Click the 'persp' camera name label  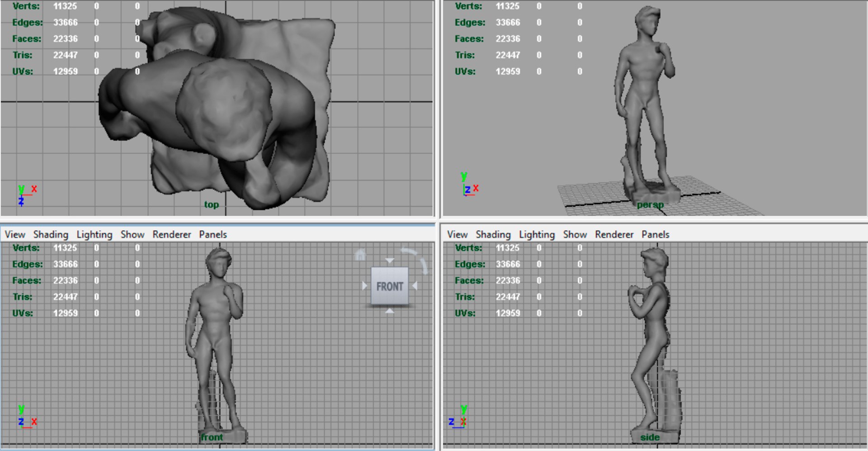(651, 205)
